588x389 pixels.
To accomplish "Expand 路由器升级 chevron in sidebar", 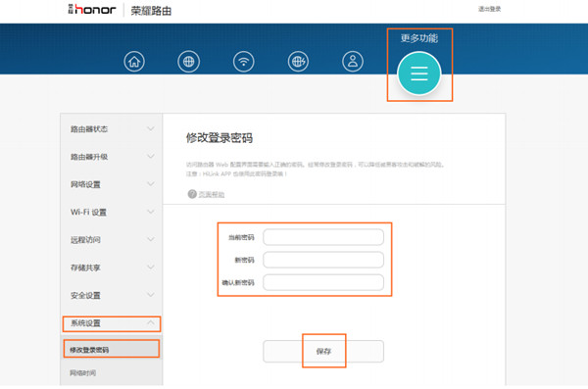I will [151, 157].
